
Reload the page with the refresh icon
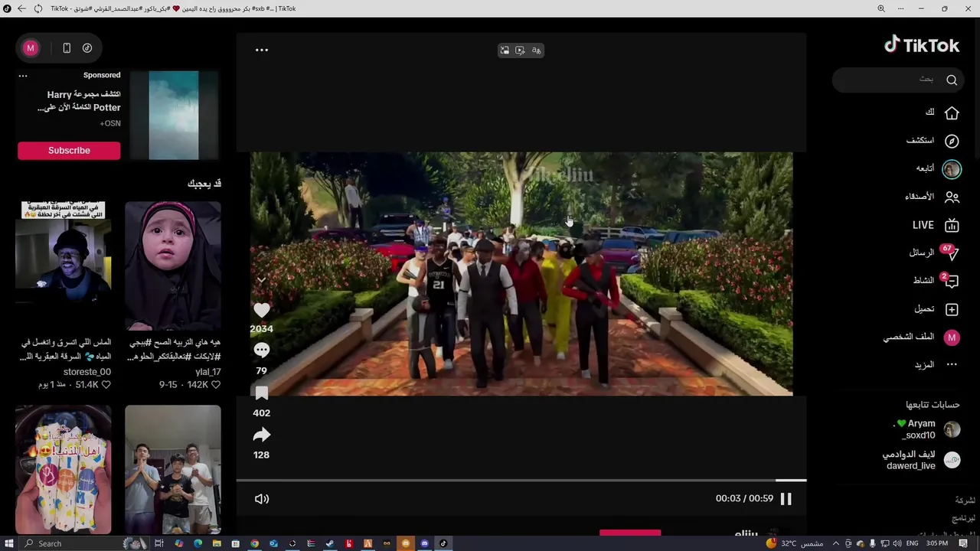[x=38, y=8]
